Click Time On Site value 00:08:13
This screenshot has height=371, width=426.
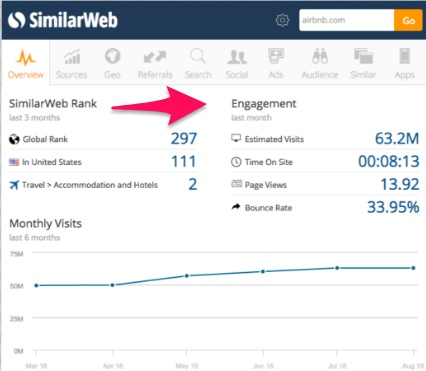click(x=389, y=162)
